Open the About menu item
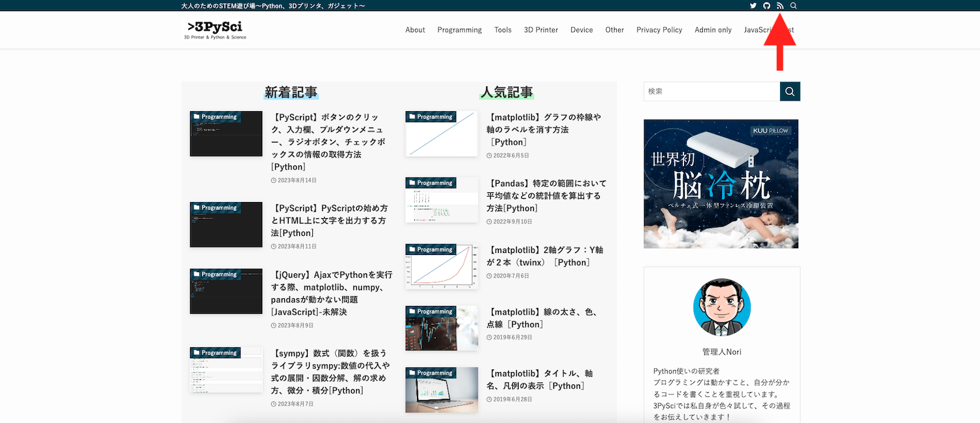Viewport: 980px width, 423px height. pyautogui.click(x=415, y=30)
